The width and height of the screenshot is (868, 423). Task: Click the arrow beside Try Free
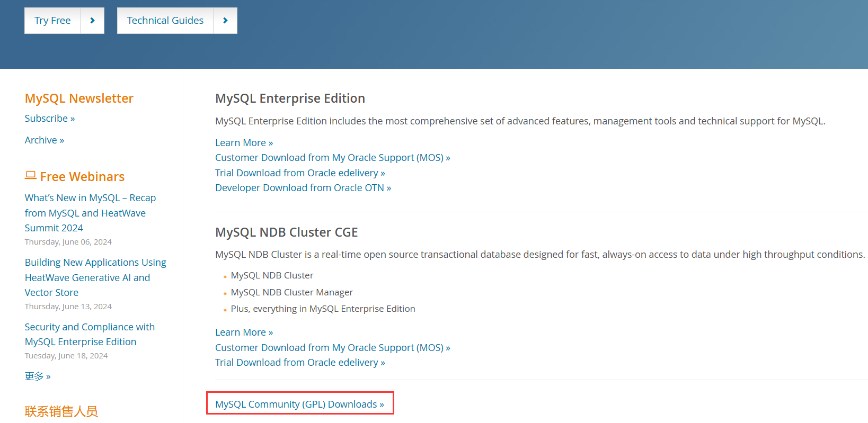[x=92, y=21]
